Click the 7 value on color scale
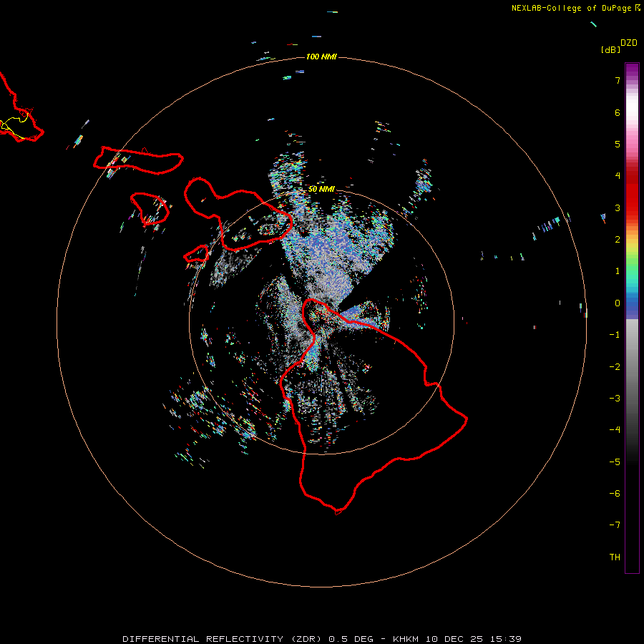Screen dimensions: 644x644 click(618, 80)
